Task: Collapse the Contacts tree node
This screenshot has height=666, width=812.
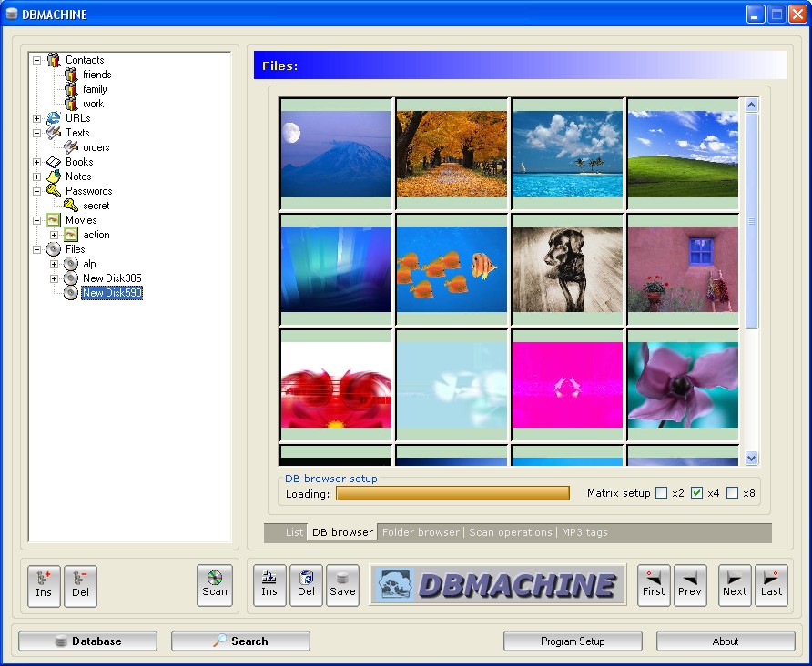Action: pos(36,60)
